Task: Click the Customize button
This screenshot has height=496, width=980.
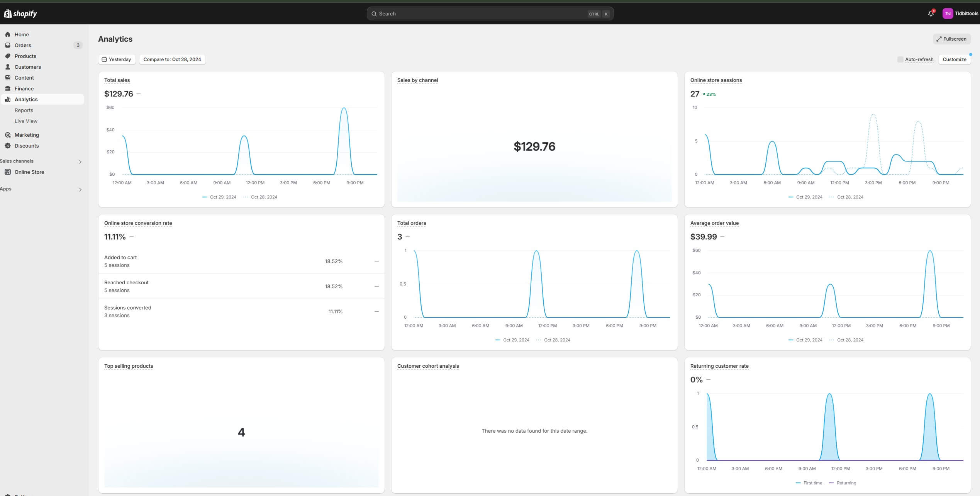Action: [x=954, y=59]
